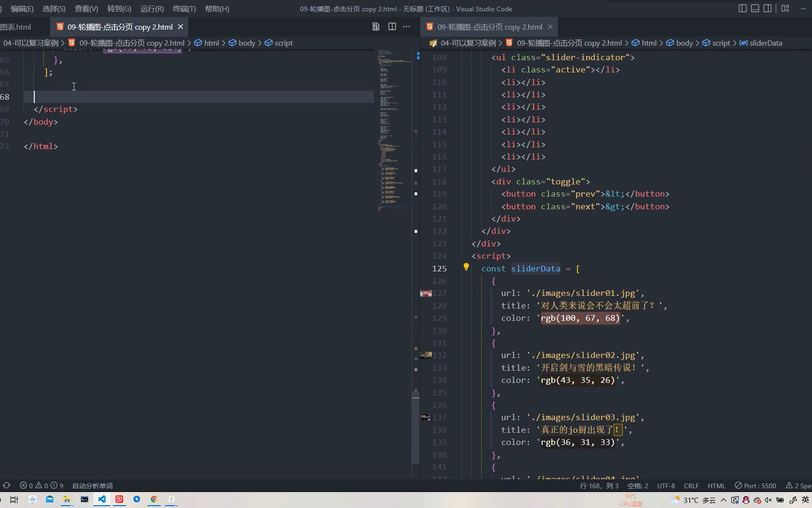Open weather widget 31°C 多云
Viewport: 812px width, 508px height.
click(693, 500)
